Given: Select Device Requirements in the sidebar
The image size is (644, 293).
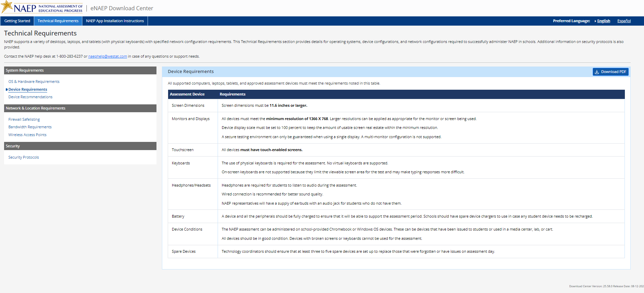Looking at the screenshot, I should click(28, 89).
